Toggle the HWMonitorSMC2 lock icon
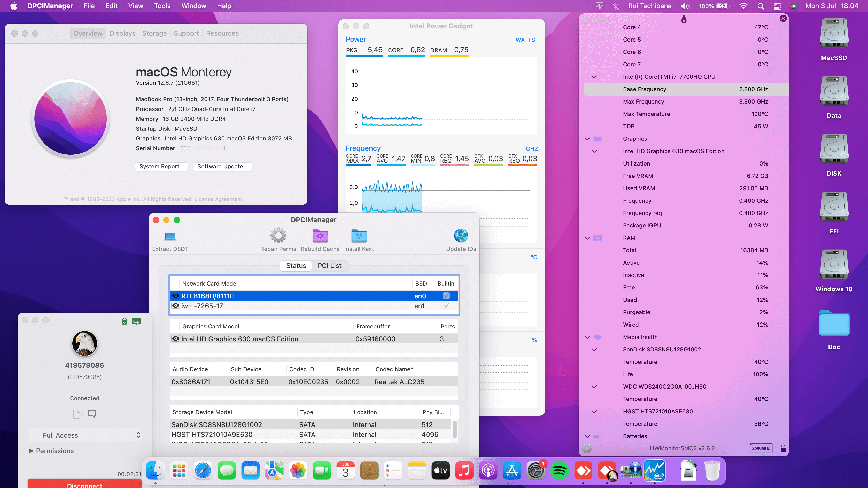868x488 pixels. [x=783, y=448]
